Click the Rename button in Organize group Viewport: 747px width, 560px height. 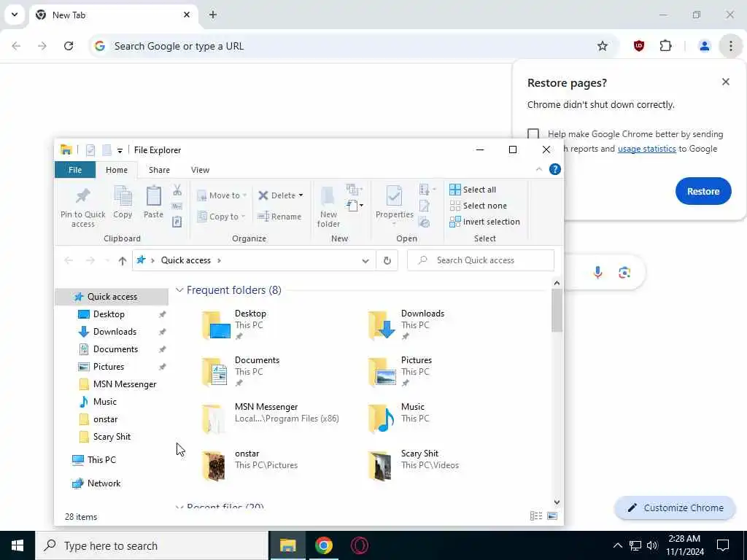279,217
